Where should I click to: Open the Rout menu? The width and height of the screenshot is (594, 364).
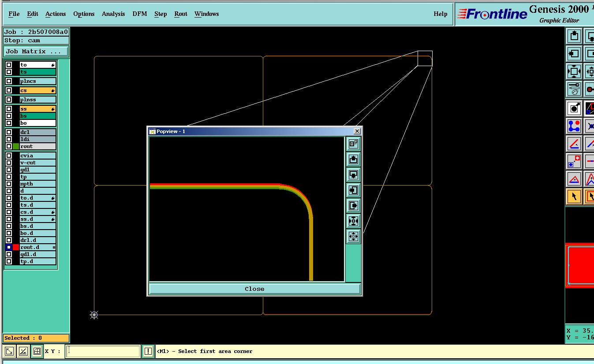click(181, 14)
